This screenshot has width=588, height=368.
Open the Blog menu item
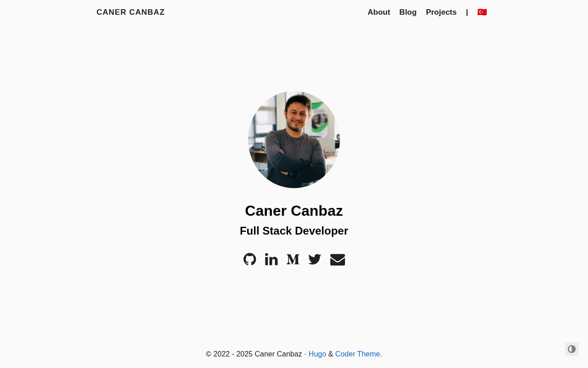408,12
